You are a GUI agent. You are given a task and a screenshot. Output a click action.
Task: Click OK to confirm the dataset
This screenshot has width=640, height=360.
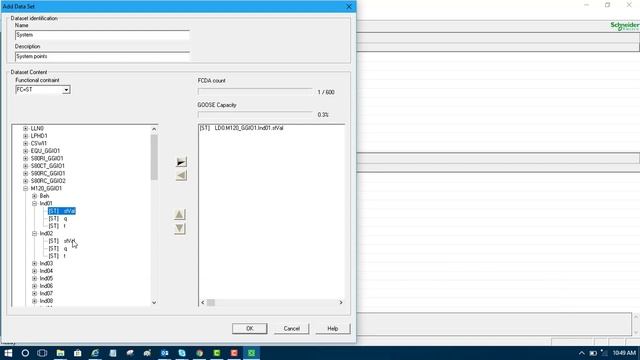point(250,329)
